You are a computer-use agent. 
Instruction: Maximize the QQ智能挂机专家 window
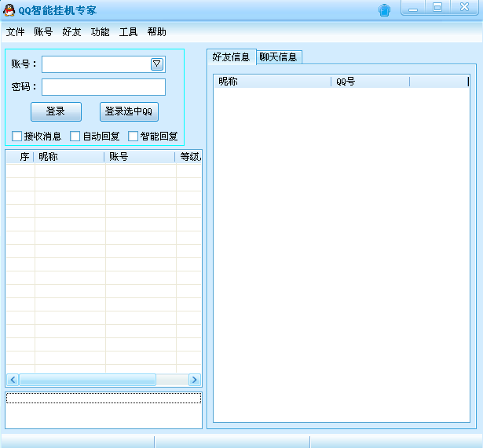pos(437,8)
